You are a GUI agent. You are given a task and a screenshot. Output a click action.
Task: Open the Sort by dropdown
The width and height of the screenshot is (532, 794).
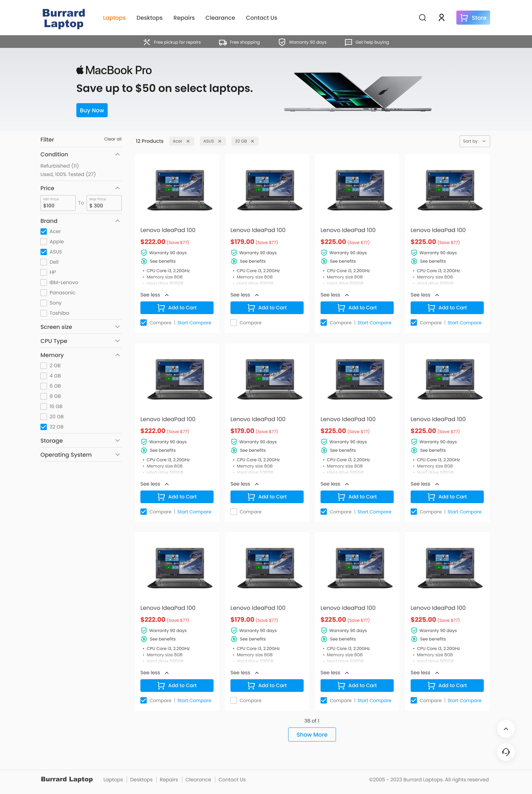point(474,141)
